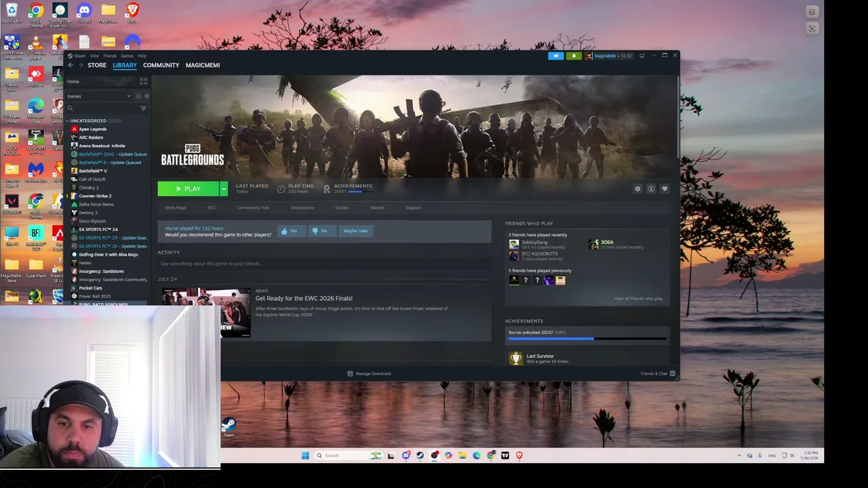View all friends who play
This screenshot has width=868, height=488.
click(x=638, y=298)
